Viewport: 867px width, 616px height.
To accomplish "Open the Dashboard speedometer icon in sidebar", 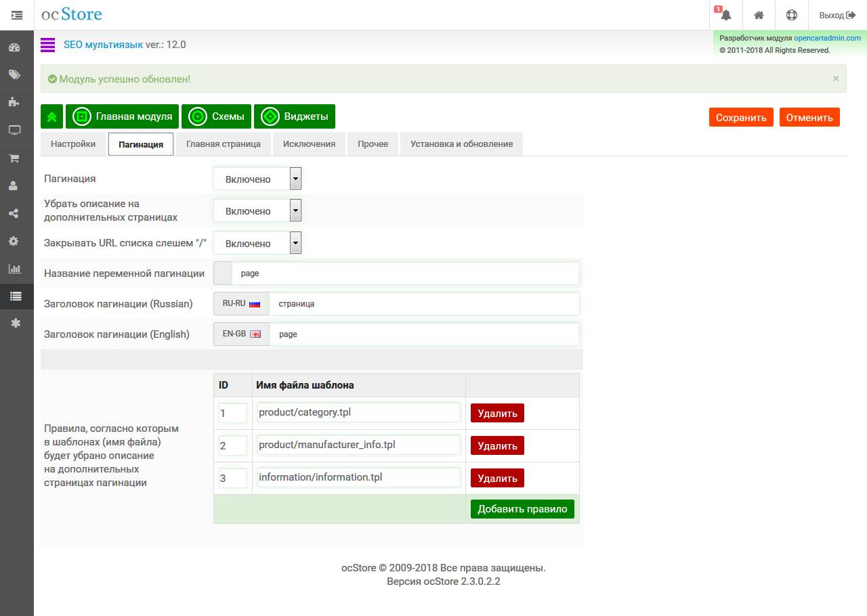I will coord(14,47).
